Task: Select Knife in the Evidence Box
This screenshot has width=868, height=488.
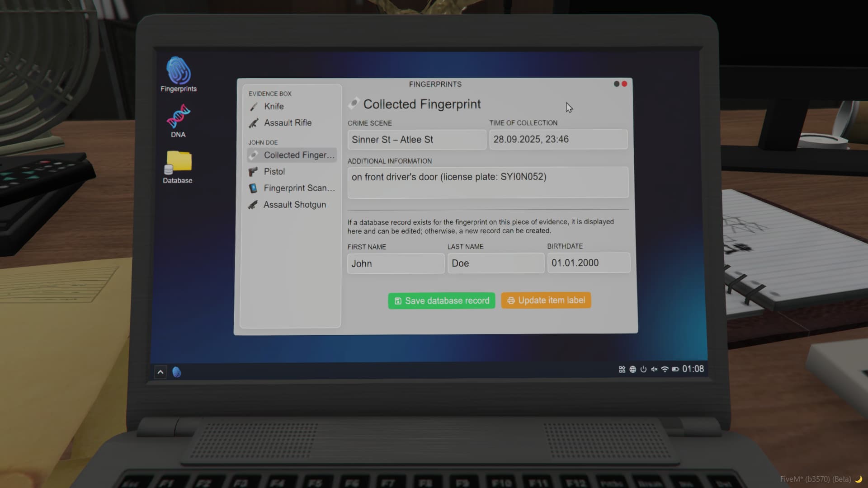Action: pos(274,106)
